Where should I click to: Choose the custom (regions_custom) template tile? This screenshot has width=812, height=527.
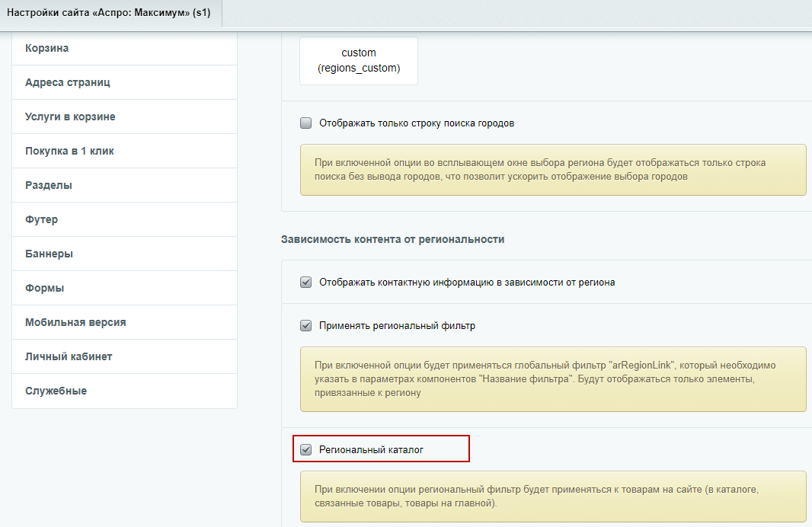(358, 61)
